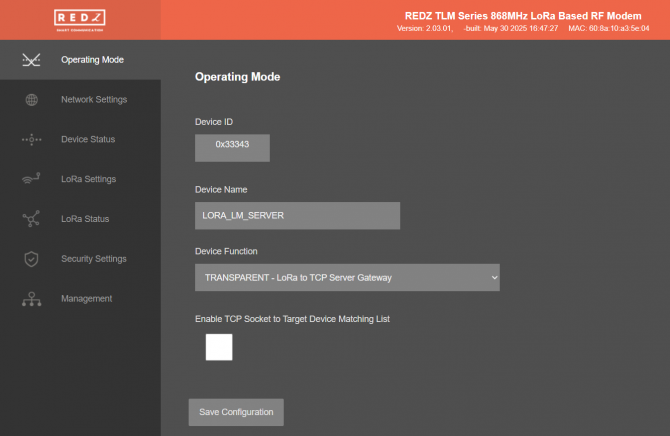Open Device Status page
Image resolution: width=670 pixels, height=436 pixels.
tap(80, 139)
